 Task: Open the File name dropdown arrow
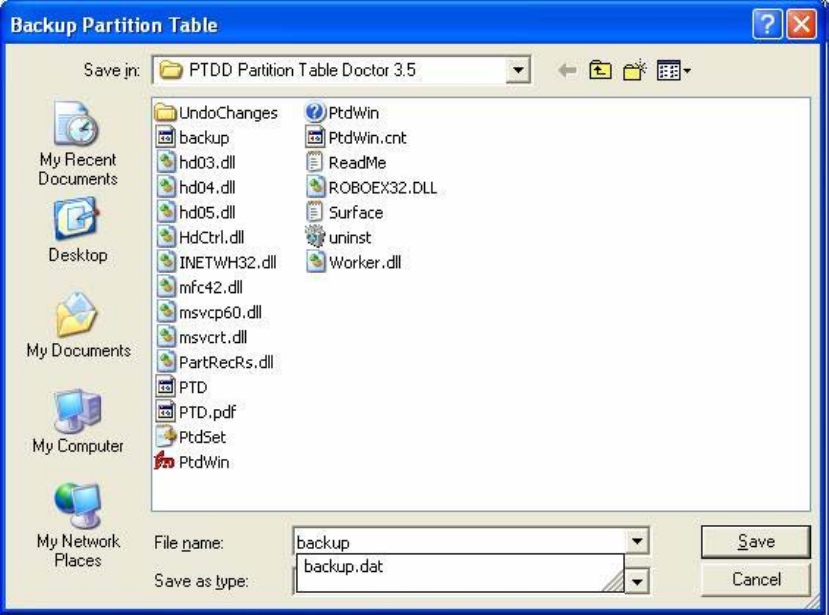pyautogui.click(x=637, y=541)
